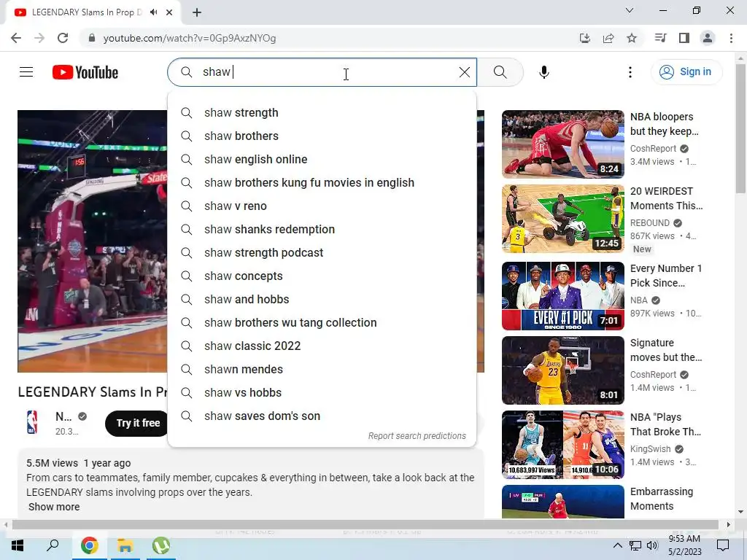The width and height of the screenshot is (747, 560).
Task: Expand the tab search chevron
Action: [x=630, y=10]
